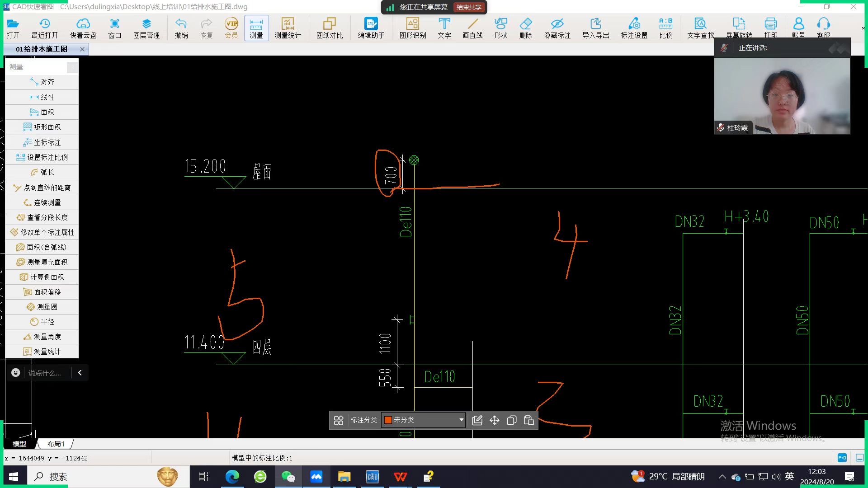Collapse the chat bar with left chevron

pos(80,373)
